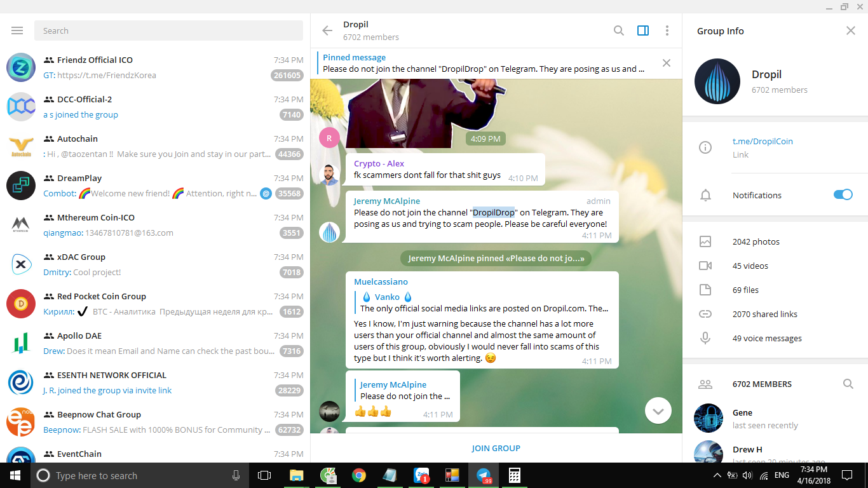Click the file document icon
Viewport: 868px width, 488px height.
pos(705,290)
